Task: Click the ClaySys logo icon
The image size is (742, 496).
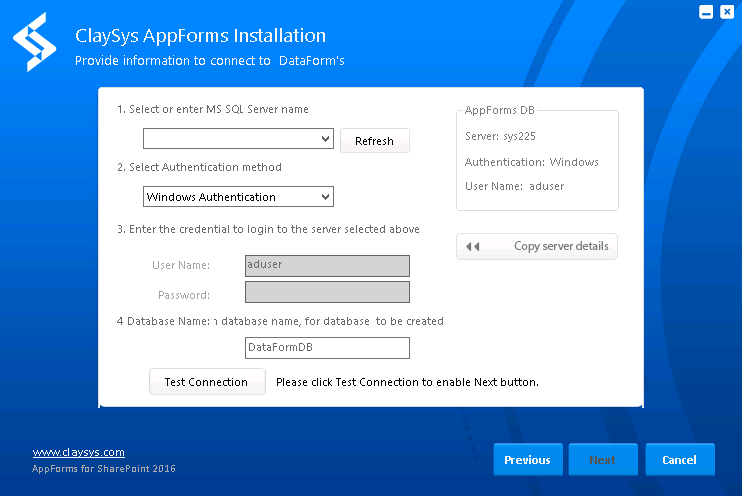Action: click(35, 42)
